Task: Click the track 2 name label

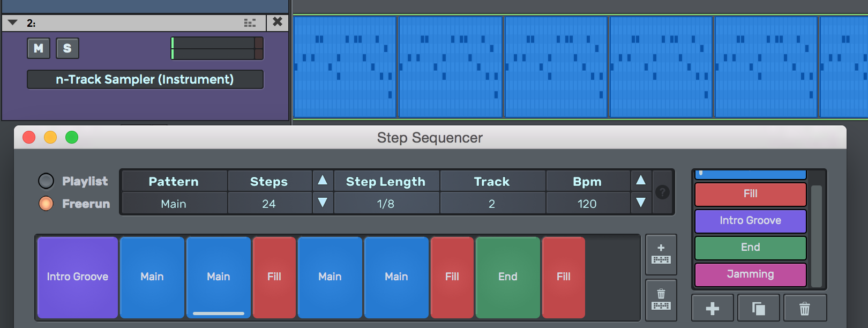Action: 32,23
